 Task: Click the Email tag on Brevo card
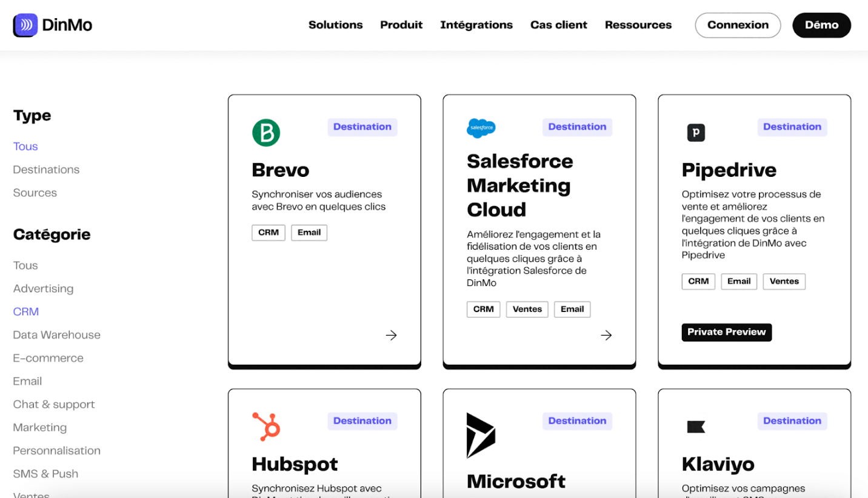pyautogui.click(x=309, y=233)
